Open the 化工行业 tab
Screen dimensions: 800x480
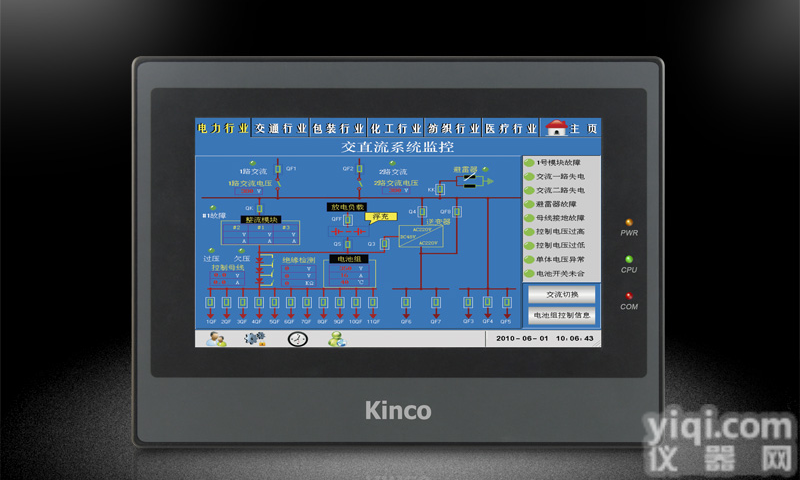click(396, 128)
